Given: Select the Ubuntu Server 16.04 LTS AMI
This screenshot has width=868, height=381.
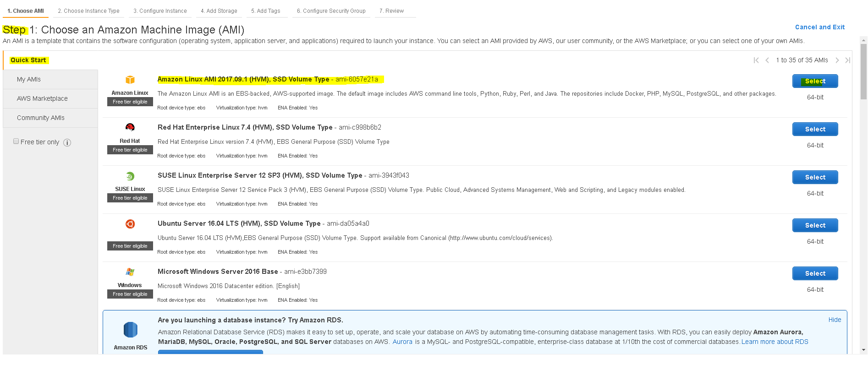Looking at the screenshot, I should [x=815, y=225].
